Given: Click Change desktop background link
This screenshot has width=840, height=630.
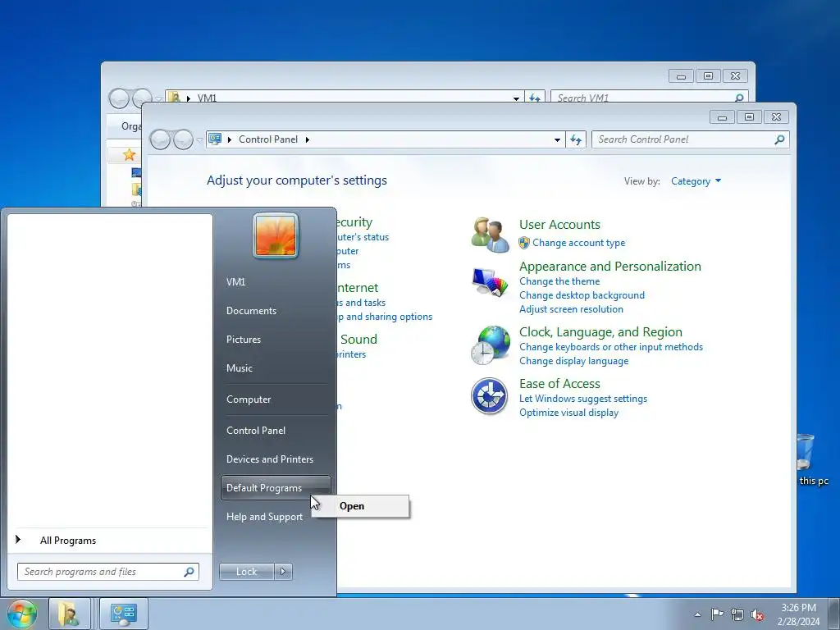Looking at the screenshot, I should click(x=582, y=295).
